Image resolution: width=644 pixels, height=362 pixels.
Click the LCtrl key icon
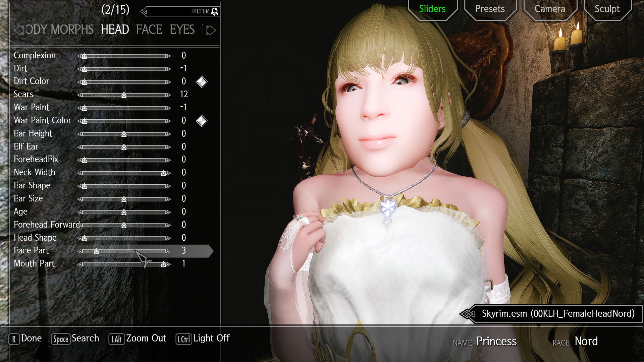183,339
